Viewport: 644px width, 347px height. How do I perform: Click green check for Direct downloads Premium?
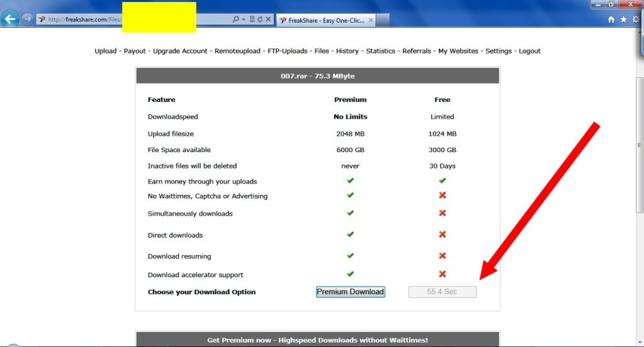[351, 234]
